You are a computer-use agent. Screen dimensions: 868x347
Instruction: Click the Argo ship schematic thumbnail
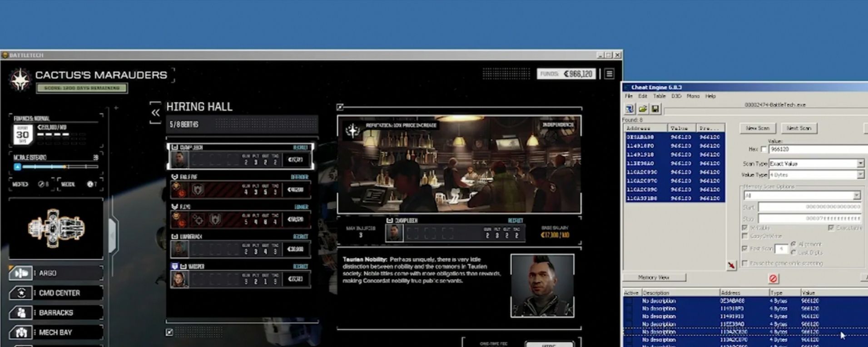(56, 228)
